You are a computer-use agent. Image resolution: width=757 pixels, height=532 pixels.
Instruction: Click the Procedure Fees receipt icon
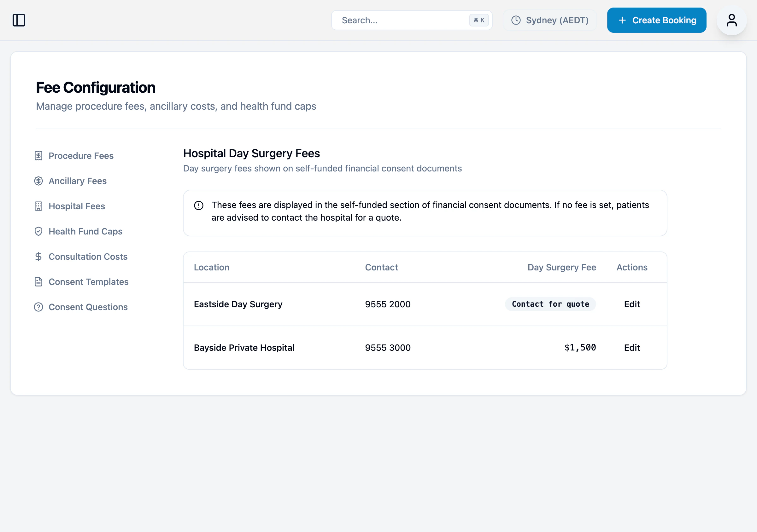pyautogui.click(x=38, y=156)
